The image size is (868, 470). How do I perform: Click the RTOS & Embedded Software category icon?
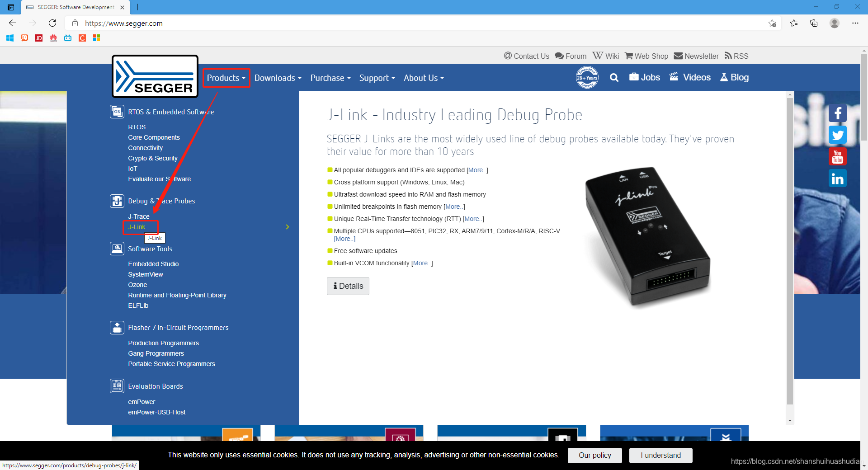[x=117, y=112]
